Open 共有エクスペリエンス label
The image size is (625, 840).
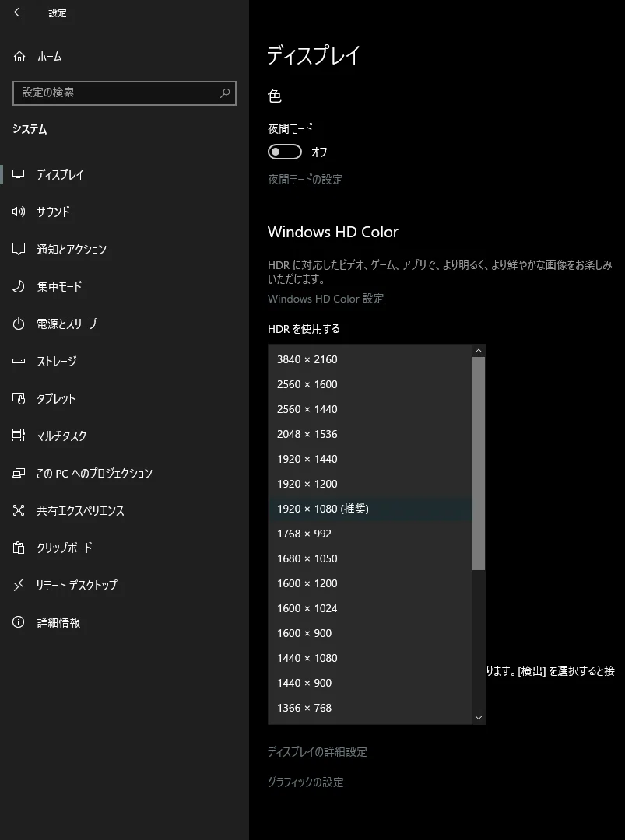[x=80, y=510]
